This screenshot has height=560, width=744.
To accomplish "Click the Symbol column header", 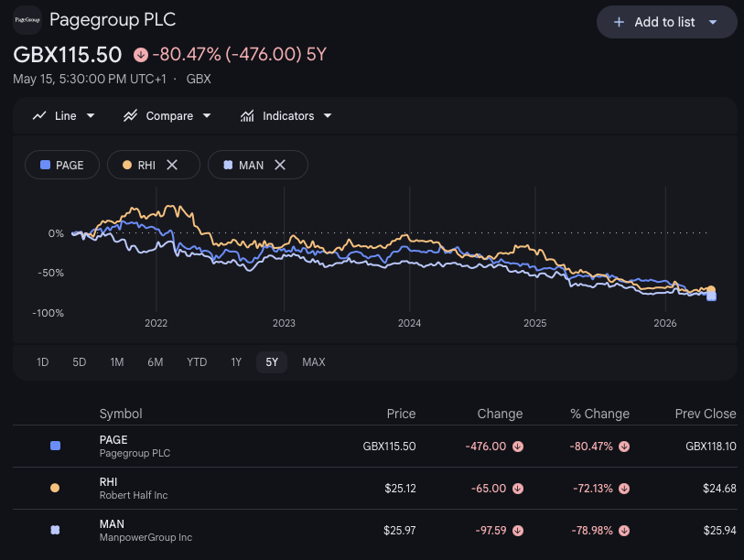I will [x=121, y=414].
